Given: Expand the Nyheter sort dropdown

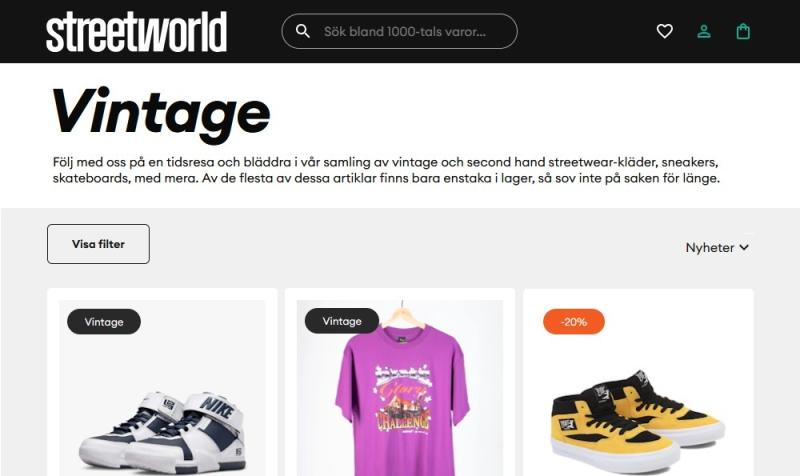Looking at the screenshot, I should click(x=717, y=247).
